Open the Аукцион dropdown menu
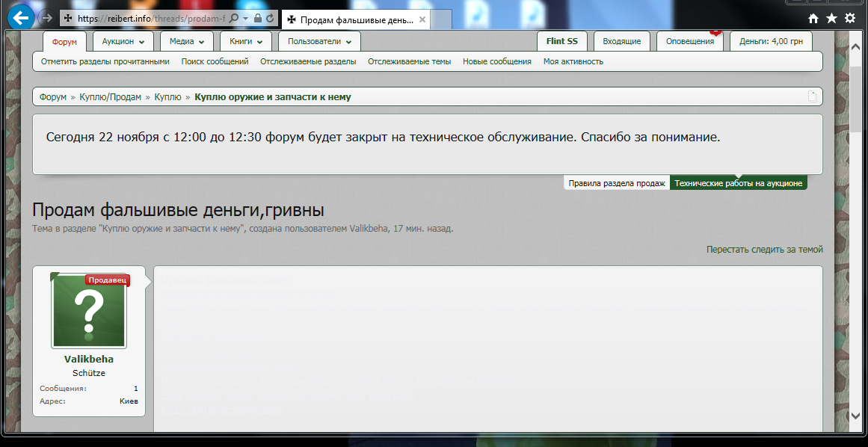 point(122,41)
